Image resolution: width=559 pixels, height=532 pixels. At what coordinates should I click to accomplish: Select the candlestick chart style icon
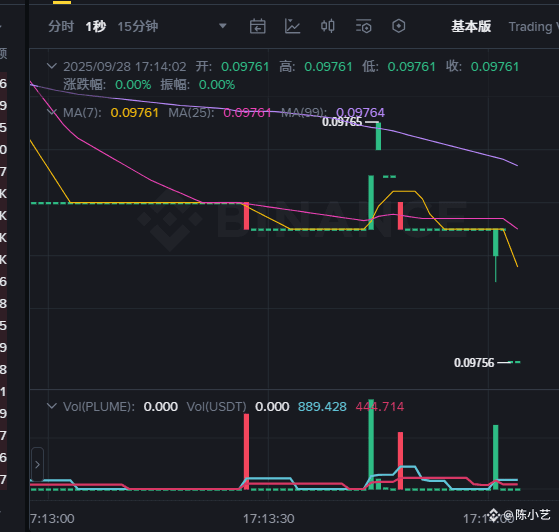click(x=328, y=26)
